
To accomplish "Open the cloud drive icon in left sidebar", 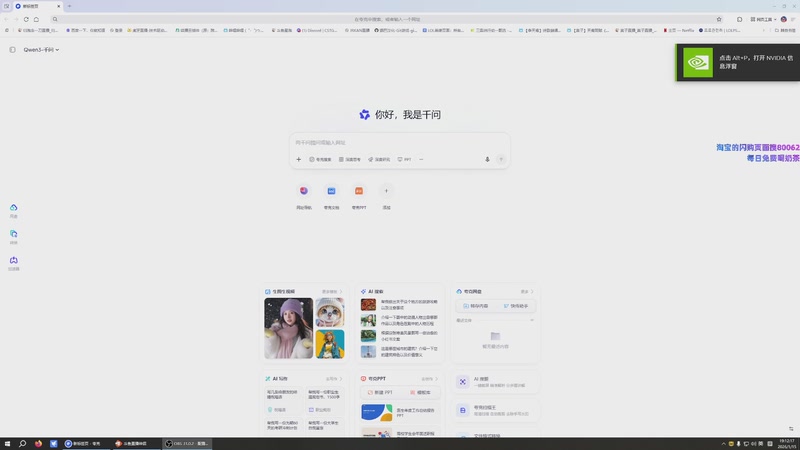I will [14, 208].
